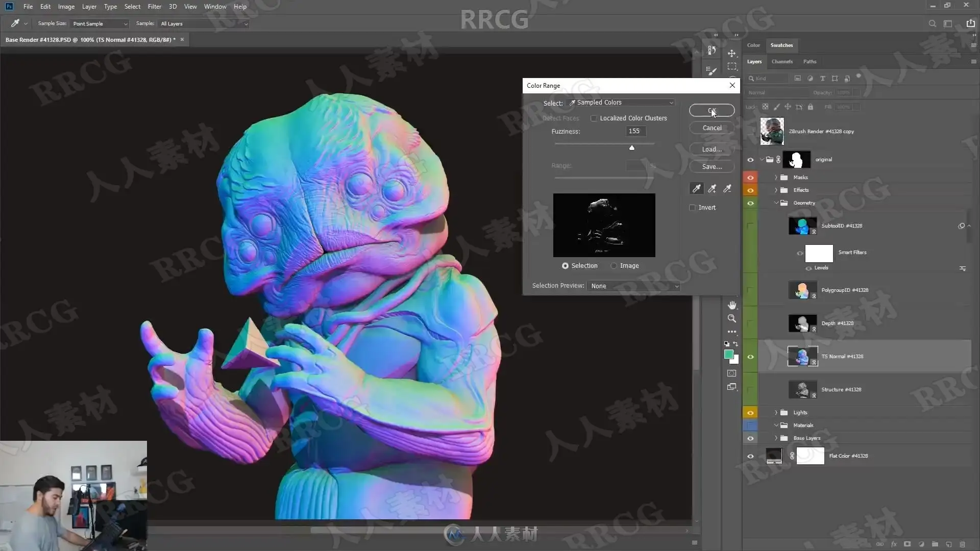Expand the Lights layer group
Screen dimensions: 980x551
point(776,413)
